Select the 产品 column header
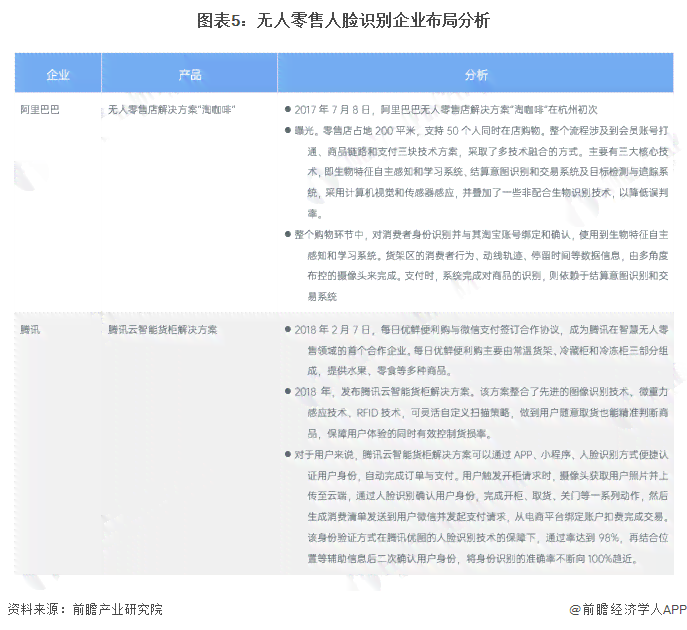 click(x=189, y=73)
